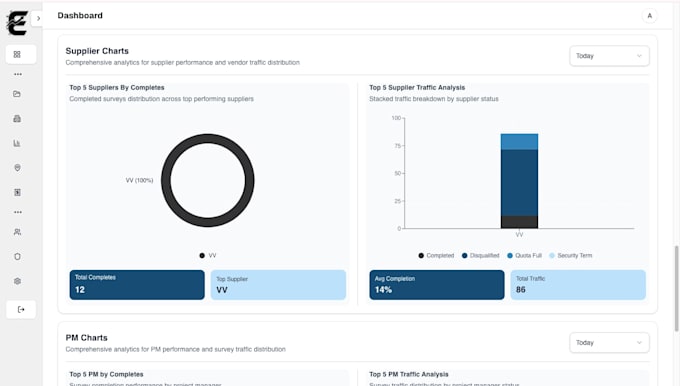
Task: Toggle the Security Term legend entry
Action: pyautogui.click(x=570, y=255)
